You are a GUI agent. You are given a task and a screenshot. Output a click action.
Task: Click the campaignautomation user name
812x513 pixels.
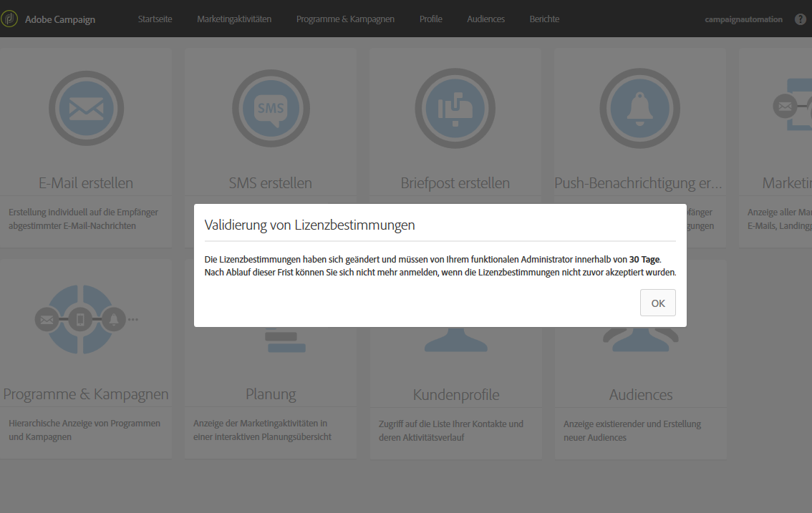point(744,19)
